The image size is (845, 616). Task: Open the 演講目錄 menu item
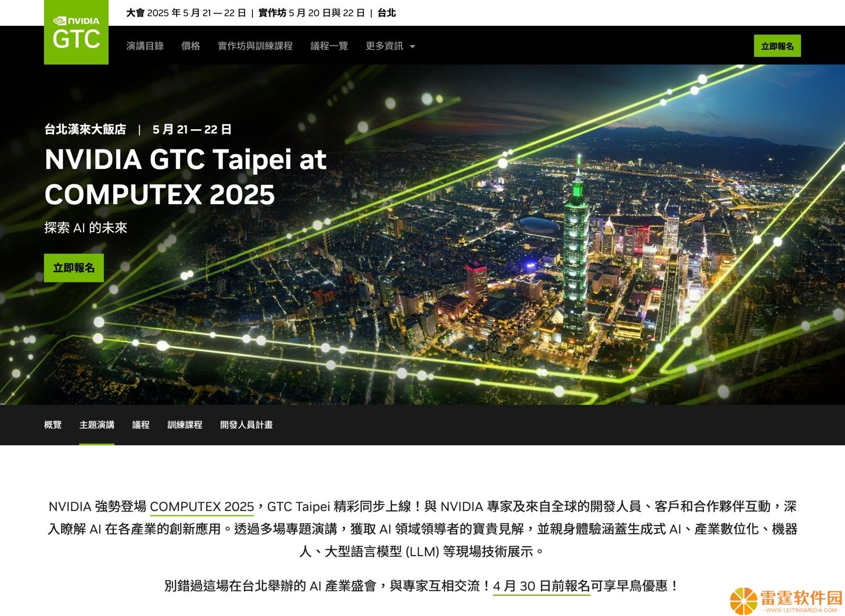[x=145, y=46]
